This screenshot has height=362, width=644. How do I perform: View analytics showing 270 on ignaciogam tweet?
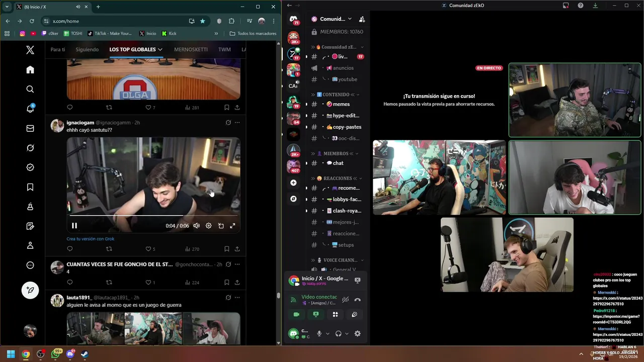(x=192, y=249)
